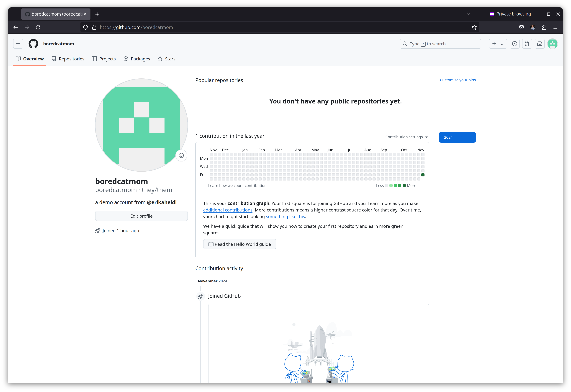Click the browser URL address bar
The width and height of the screenshot is (571, 392).
click(280, 27)
